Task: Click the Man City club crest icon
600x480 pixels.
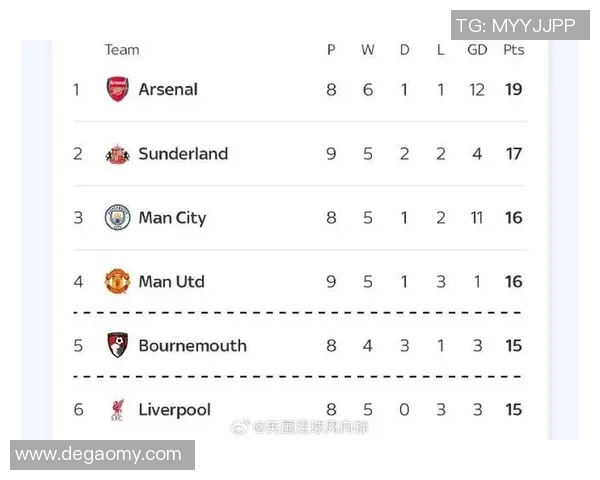Action: [118, 217]
